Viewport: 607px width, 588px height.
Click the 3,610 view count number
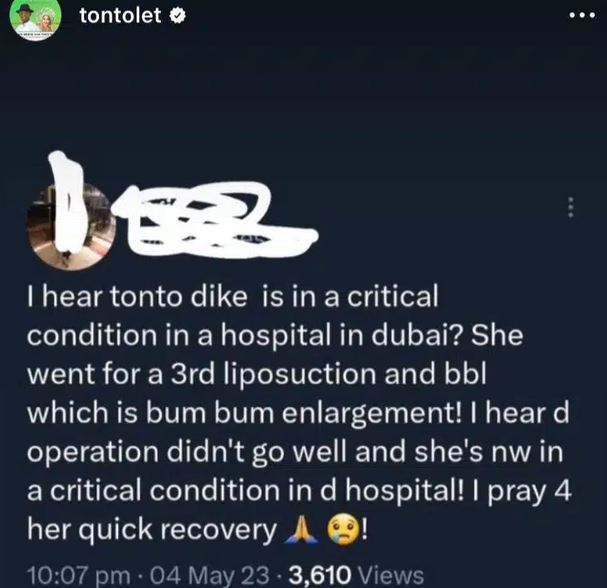(320, 575)
